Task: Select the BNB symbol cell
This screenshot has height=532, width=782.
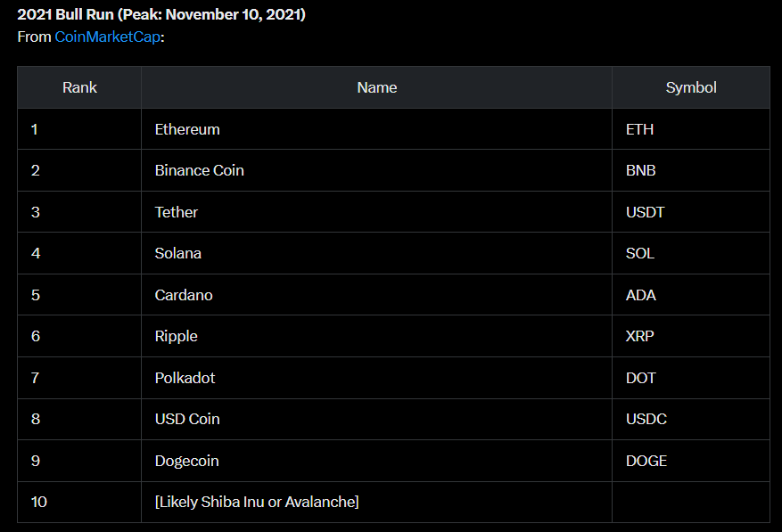Action: click(x=640, y=170)
